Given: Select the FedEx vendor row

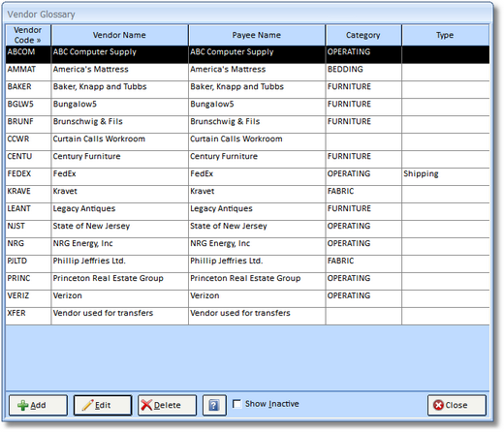Looking at the screenshot, I should [247, 176].
